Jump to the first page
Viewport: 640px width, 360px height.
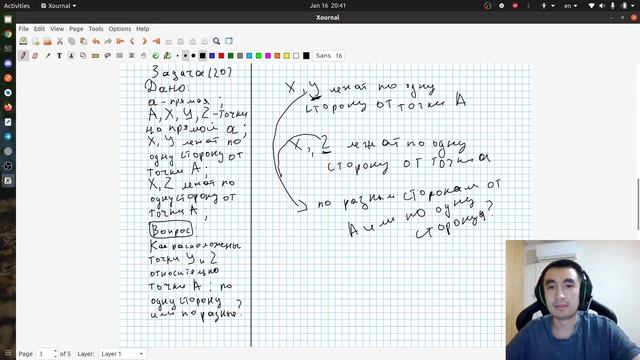point(120,41)
